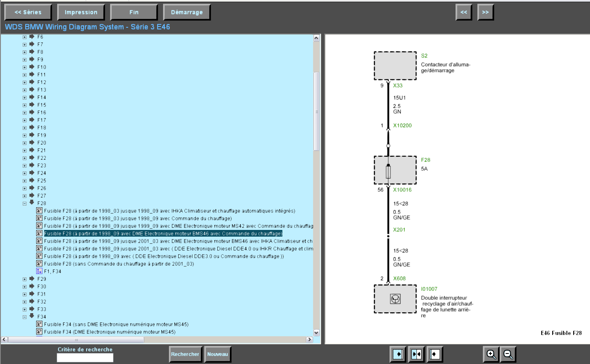This screenshot has height=364, width=590.
Task: Click the arrow icon beside F20
Action: (32, 142)
